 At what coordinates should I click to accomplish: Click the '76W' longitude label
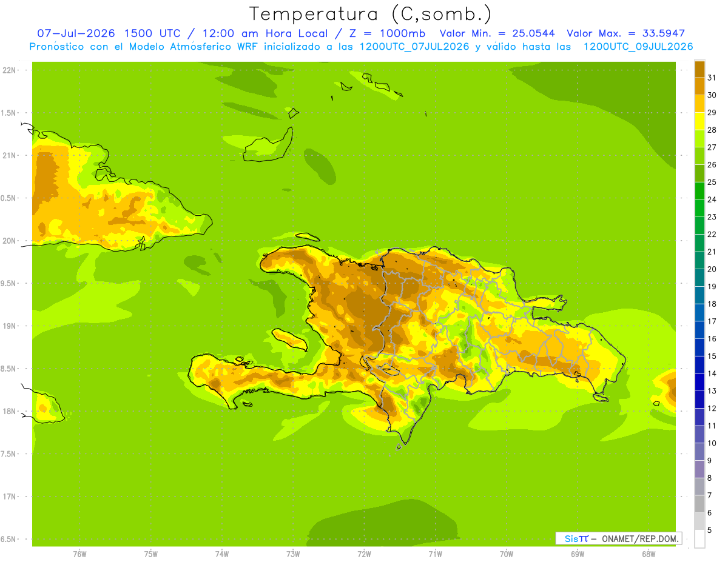tap(79, 554)
